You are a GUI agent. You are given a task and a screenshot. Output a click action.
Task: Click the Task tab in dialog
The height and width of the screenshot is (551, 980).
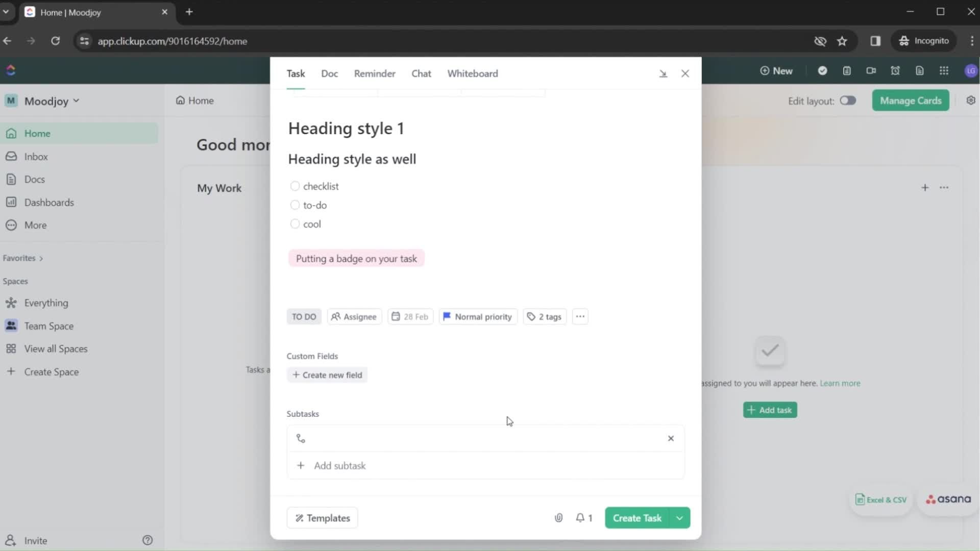tap(296, 73)
